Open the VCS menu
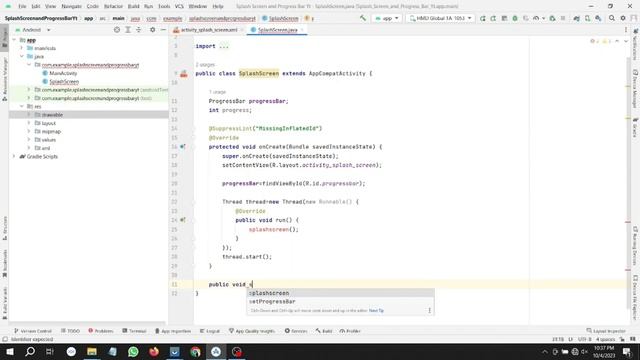The height and width of the screenshot is (360, 640). [179, 7]
